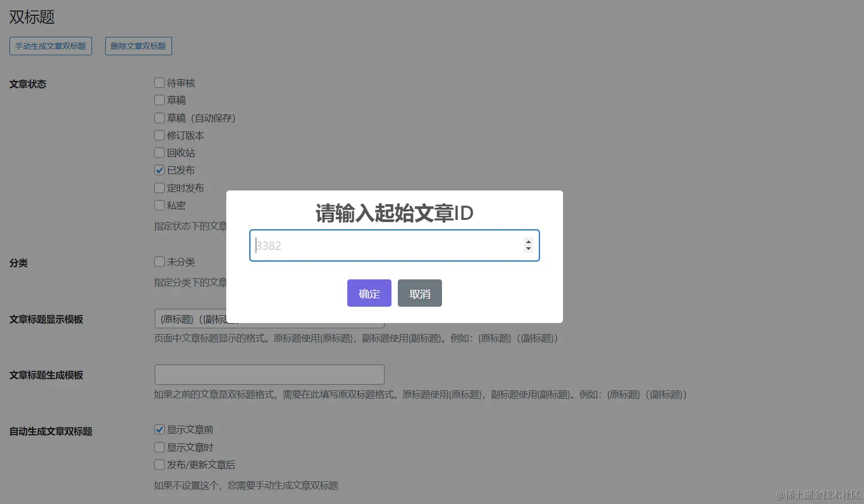Uncheck the 已发布 status checkbox

click(159, 170)
